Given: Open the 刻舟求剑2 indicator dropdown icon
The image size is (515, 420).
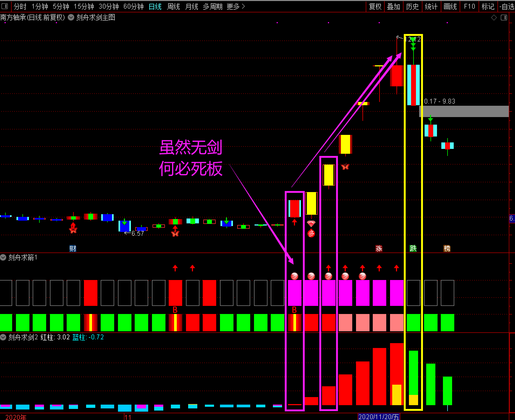Looking at the screenshot, I should click(3, 337).
